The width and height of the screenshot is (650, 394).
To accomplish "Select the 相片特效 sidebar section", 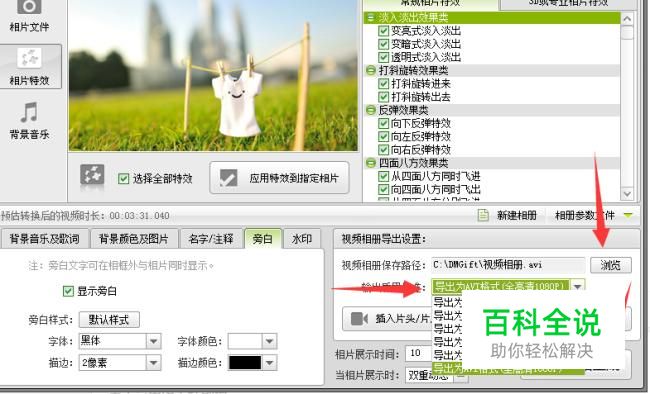I will tap(30, 66).
